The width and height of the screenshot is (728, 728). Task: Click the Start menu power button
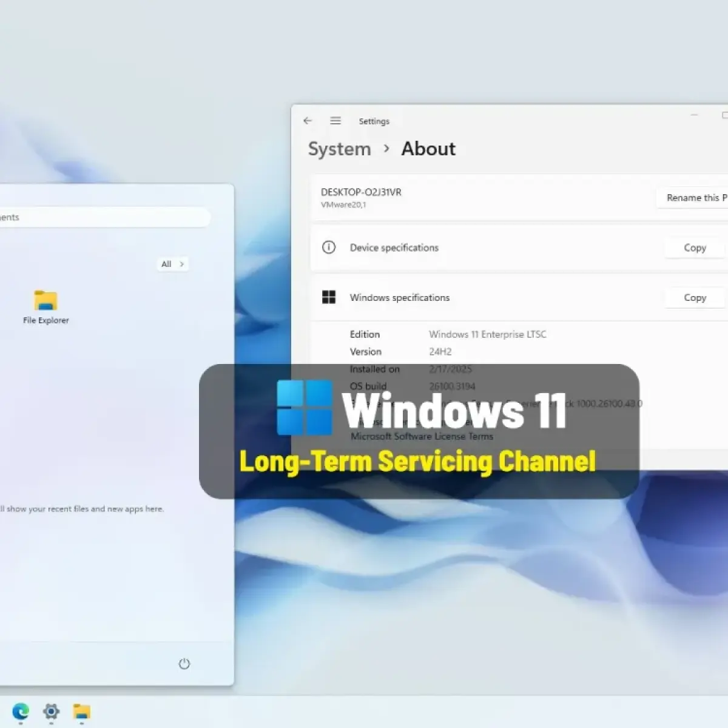click(x=184, y=664)
